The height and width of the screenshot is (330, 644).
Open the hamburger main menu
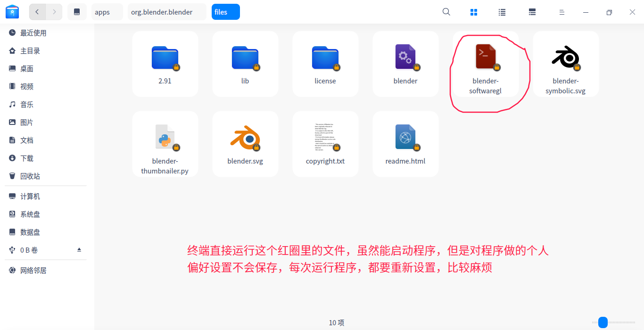click(561, 12)
